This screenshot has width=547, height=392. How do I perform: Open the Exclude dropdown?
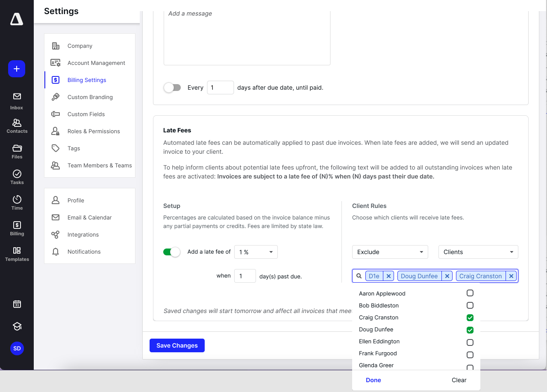pyautogui.click(x=390, y=252)
